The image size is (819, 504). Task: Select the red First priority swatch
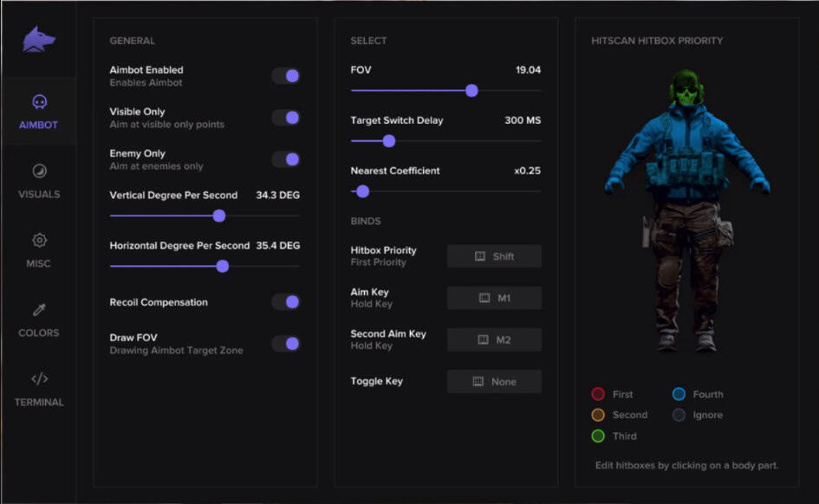point(598,394)
